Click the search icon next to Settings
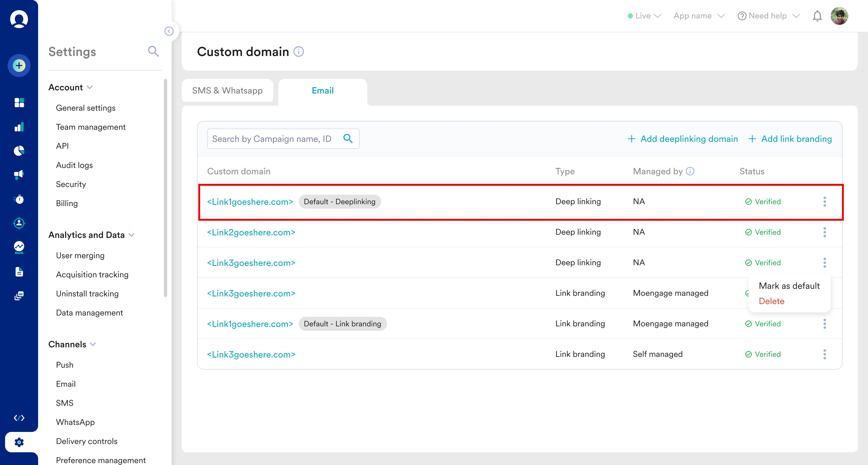This screenshot has width=868, height=465. [x=153, y=51]
